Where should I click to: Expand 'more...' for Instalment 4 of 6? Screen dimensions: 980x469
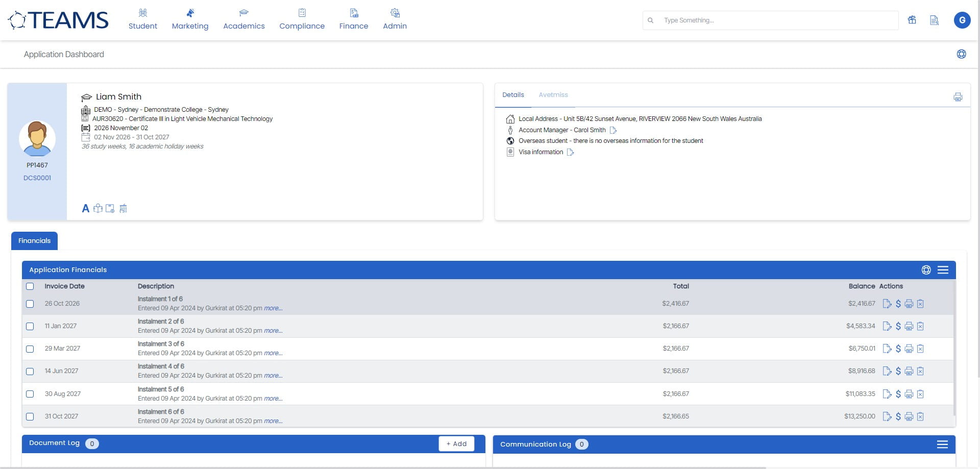pyautogui.click(x=273, y=376)
